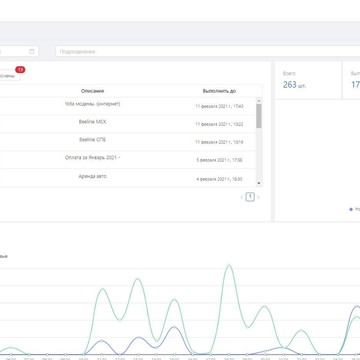Screen dimensions: 360x360
Task: Click the 11 февраля 2021 17:43 deadline
Action: (219, 106)
